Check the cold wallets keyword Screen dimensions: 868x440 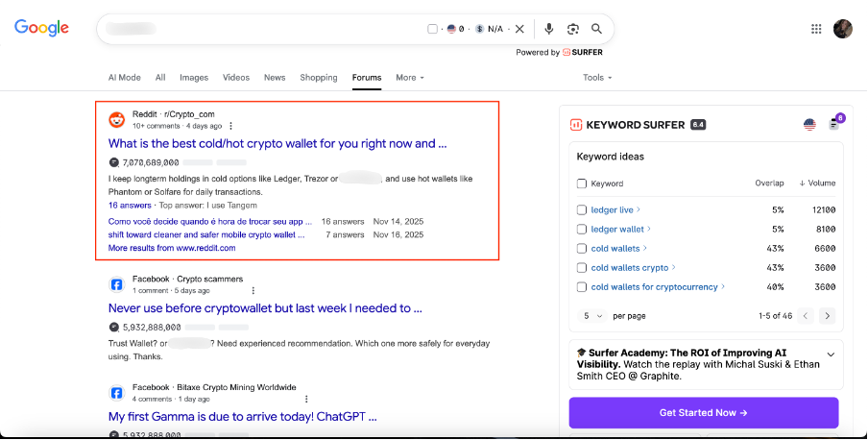(x=582, y=248)
